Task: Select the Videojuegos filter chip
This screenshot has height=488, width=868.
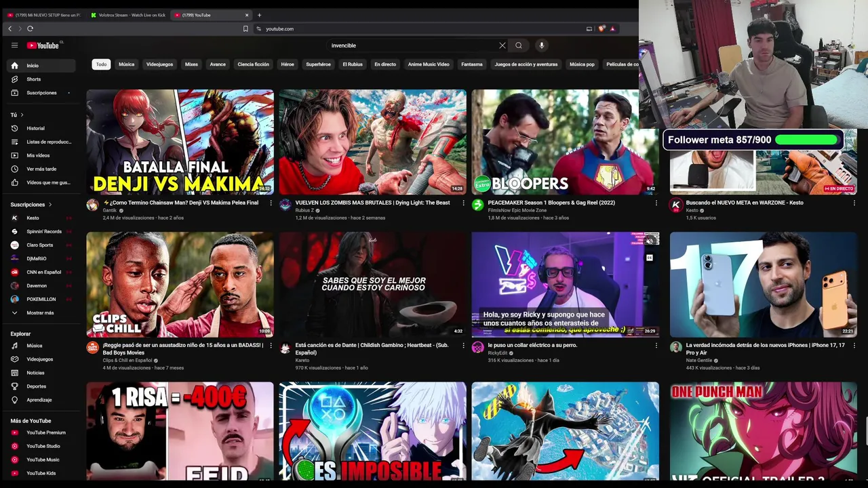Action: pyautogui.click(x=159, y=64)
